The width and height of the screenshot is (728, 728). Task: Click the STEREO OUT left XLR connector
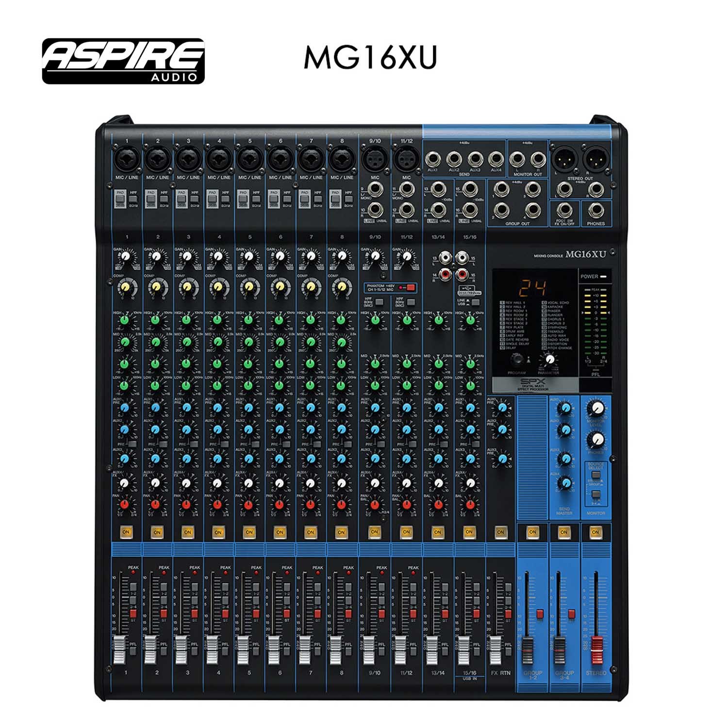tap(564, 157)
